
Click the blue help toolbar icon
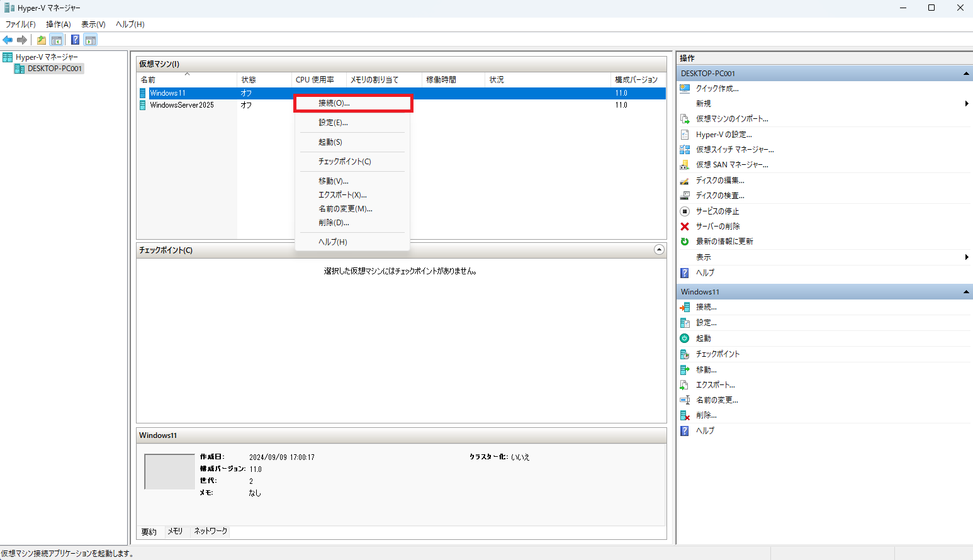[76, 40]
